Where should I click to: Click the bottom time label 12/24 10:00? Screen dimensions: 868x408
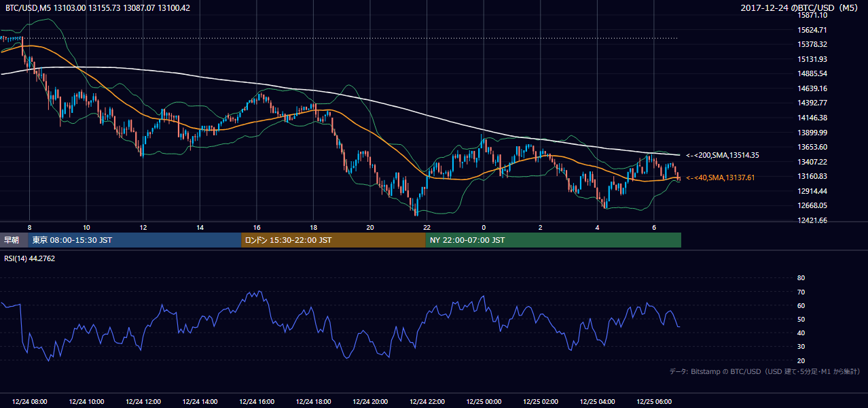(86, 402)
